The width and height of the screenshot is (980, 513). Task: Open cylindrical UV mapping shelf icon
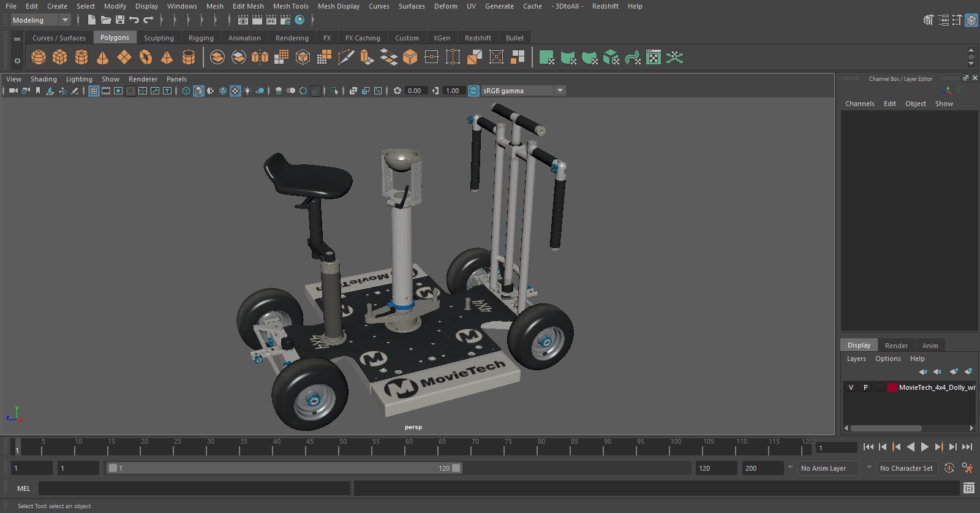tap(568, 58)
